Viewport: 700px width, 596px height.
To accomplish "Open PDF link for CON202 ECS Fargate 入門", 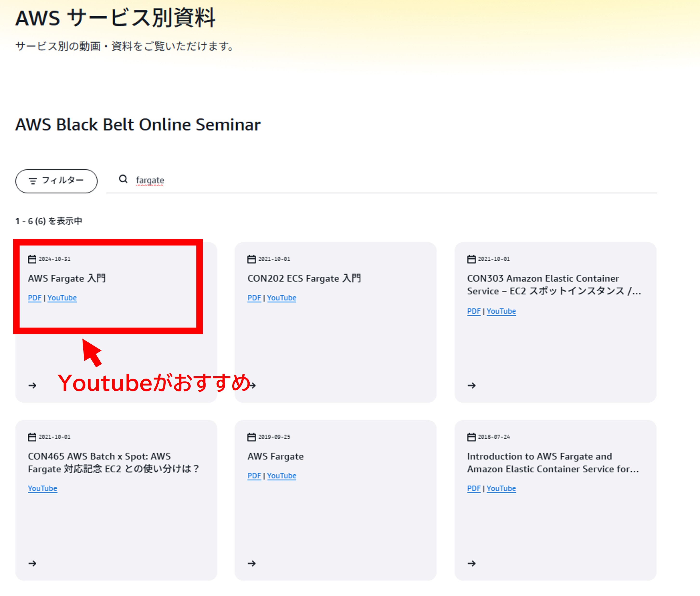I will (x=254, y=298).
